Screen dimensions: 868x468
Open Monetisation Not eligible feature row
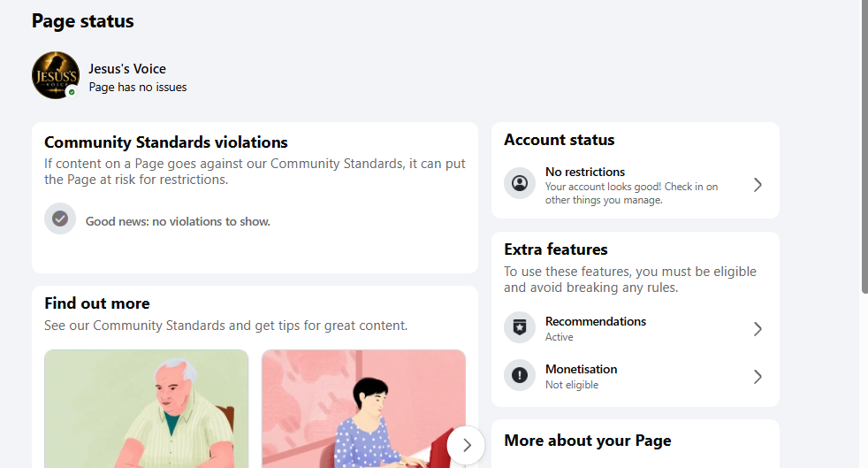(635, 377)
